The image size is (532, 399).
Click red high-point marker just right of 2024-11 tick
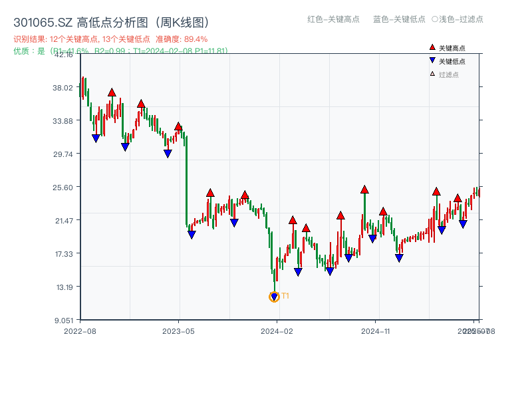383,211
